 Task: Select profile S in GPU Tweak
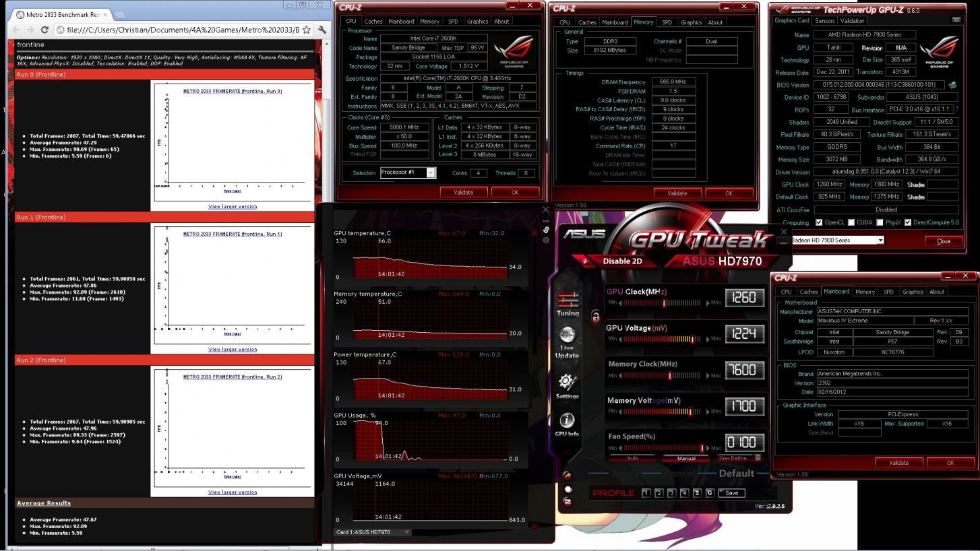697,493
